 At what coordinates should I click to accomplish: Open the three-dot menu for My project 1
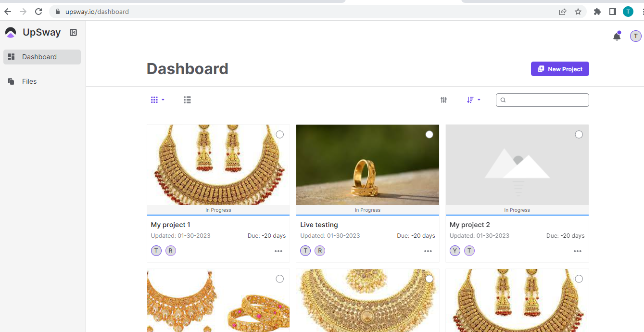[278, 251]
